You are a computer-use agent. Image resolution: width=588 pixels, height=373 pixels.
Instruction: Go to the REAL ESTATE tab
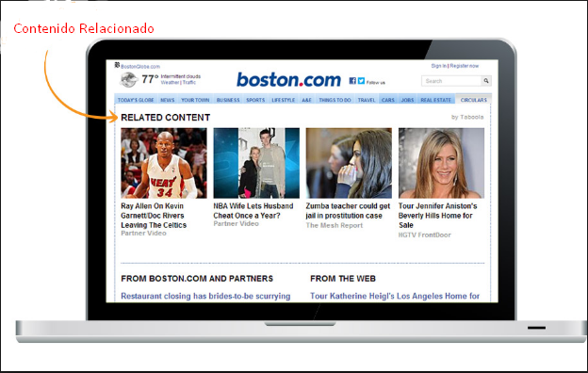(x=435, y=100)
